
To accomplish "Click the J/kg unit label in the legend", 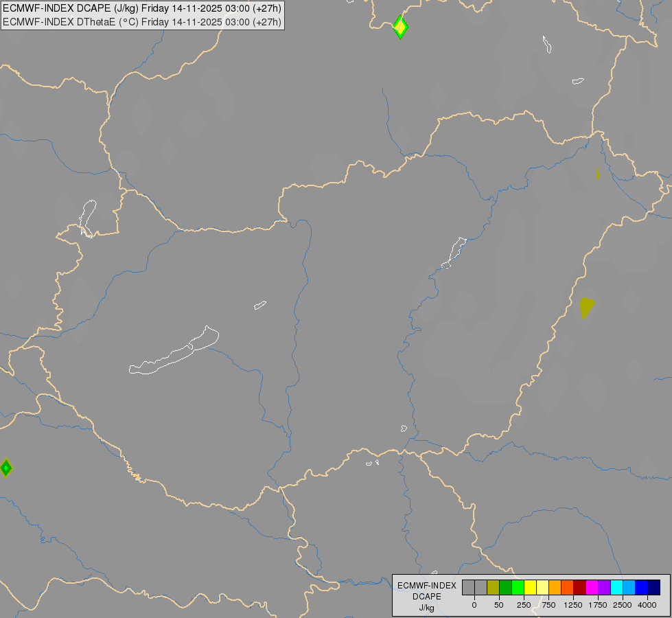I will click(x=427, y=608).
